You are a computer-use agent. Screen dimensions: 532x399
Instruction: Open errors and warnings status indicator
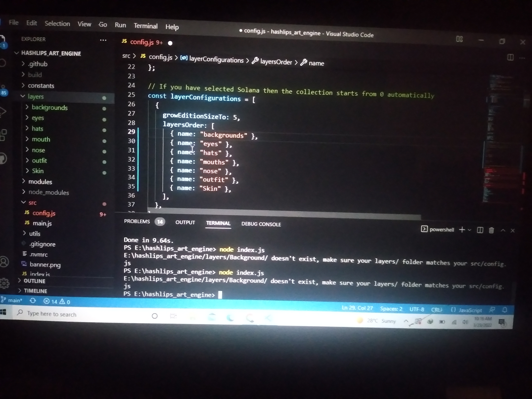point(57,301)
